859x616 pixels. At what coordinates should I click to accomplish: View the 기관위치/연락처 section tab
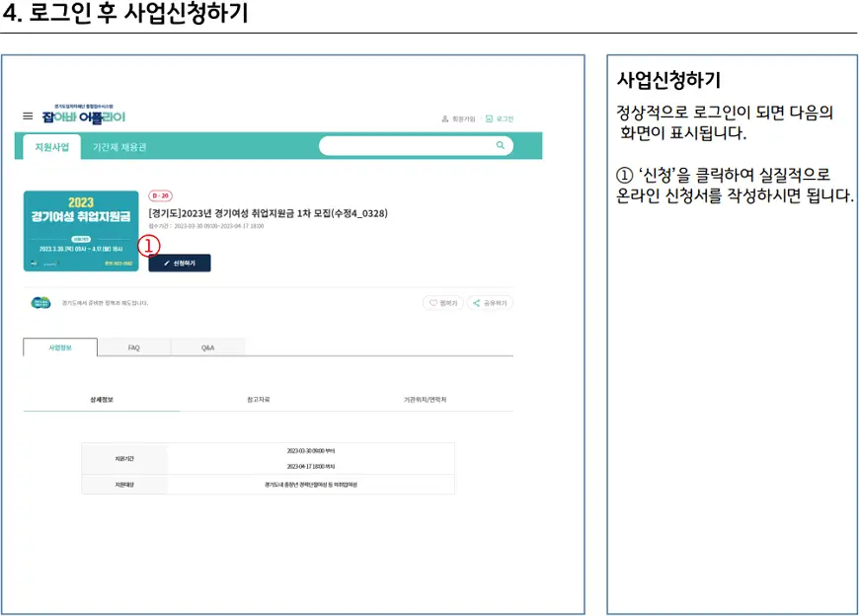pos(425,400)
